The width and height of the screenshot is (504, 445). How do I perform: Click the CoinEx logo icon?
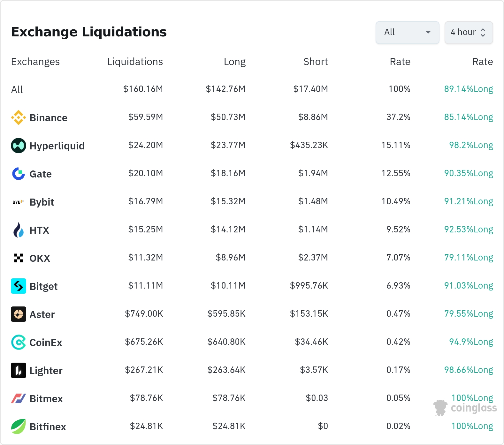click(x=19, y=342)
